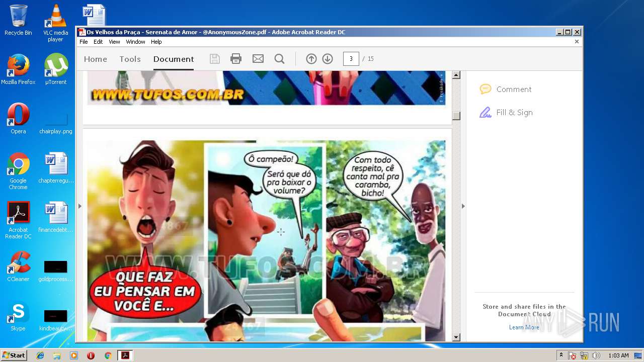Image resolution: width=644 pixels, height=362 pixels.
Task: Open Skype desktop icon
Action: (18, 316)
